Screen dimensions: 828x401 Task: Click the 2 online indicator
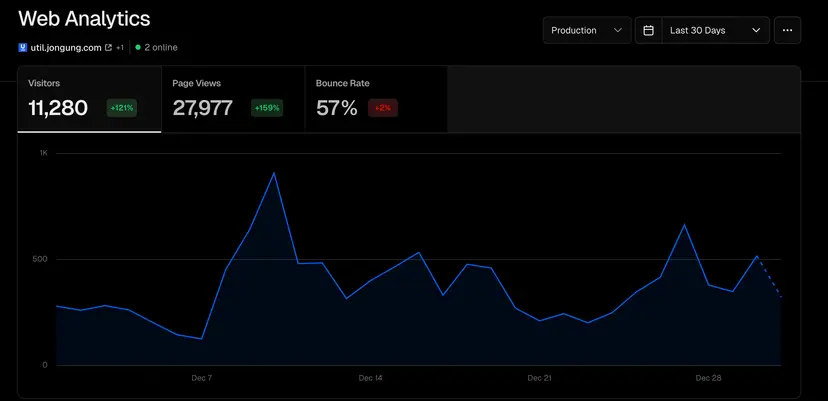[156, 48]
